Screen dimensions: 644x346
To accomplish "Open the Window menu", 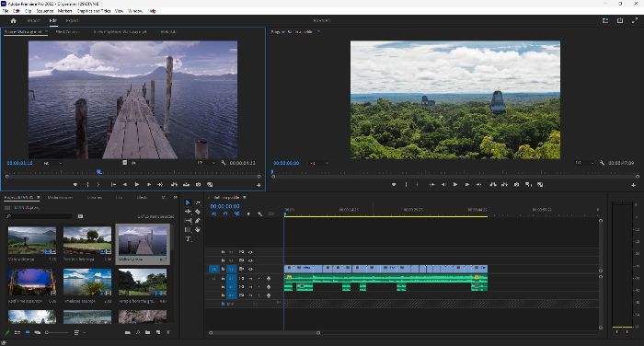I will click(135, 11).
